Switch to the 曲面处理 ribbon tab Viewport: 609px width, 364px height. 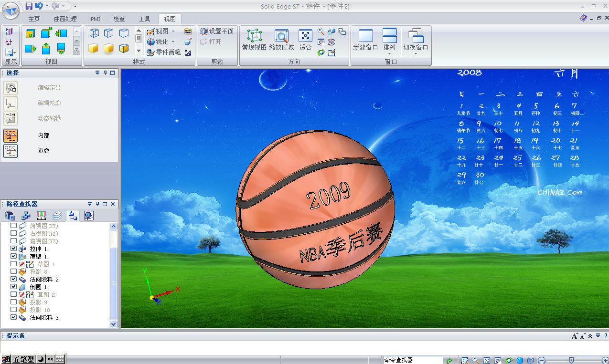[65, 19]
